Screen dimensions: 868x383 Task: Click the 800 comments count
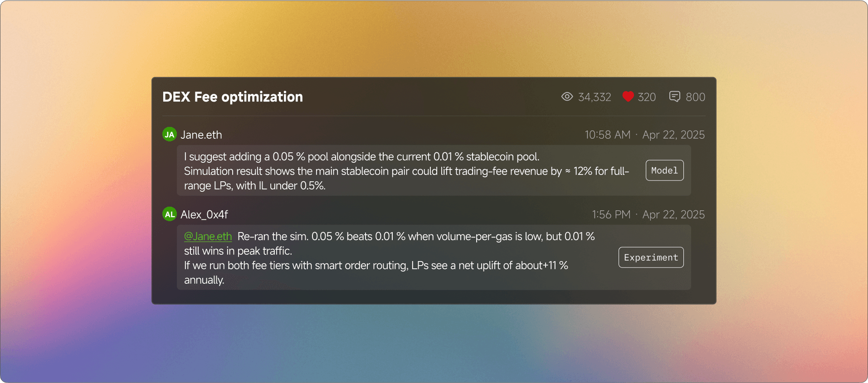click(695, 97)
